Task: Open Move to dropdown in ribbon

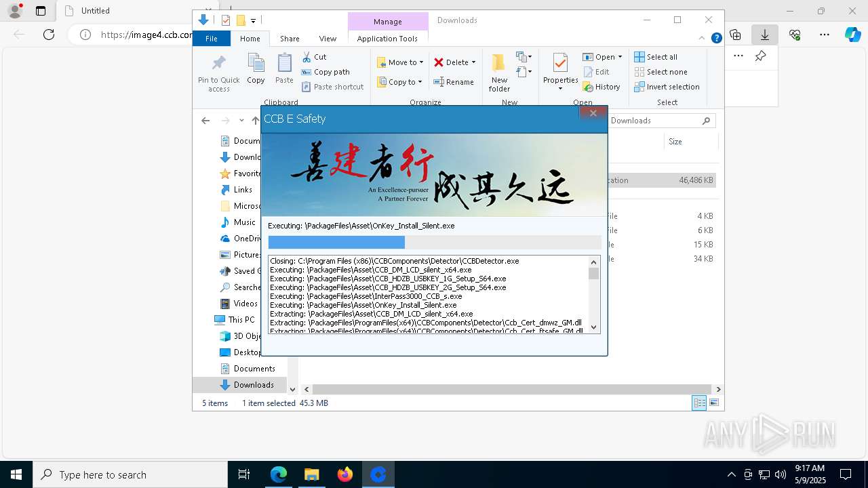Action: 400,62
